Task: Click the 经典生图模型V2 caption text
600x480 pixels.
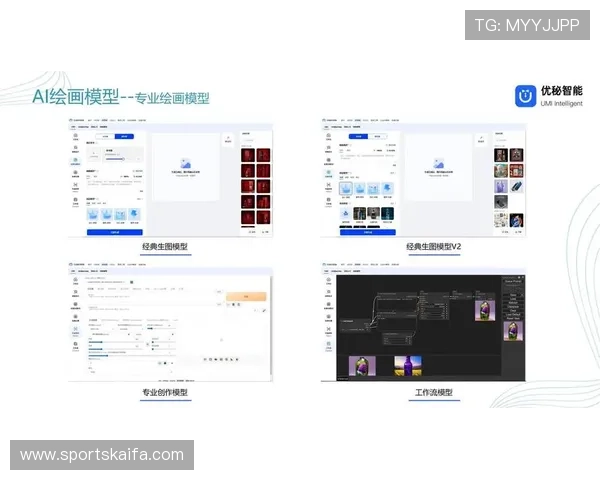Action: pos(434,247)
